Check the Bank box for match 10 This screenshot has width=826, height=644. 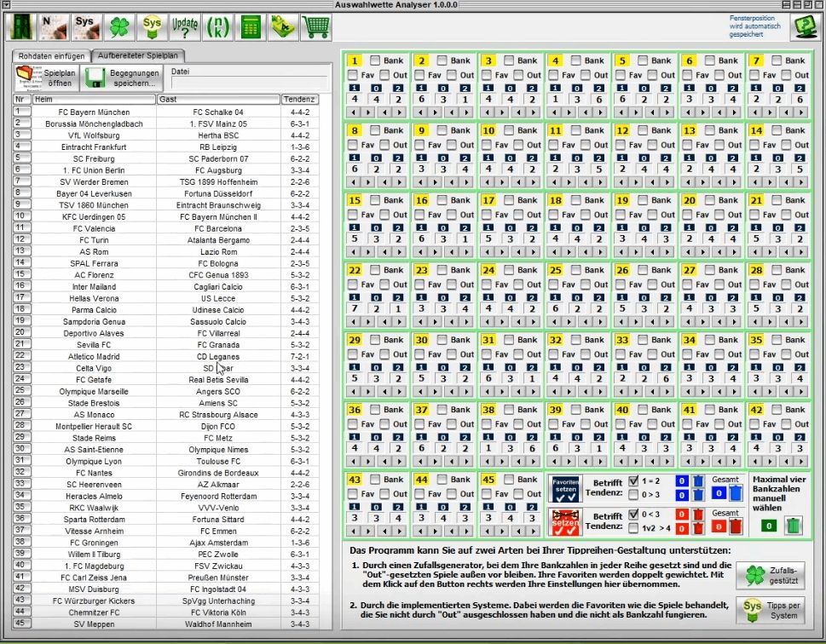pyautogui.click(x=509, y=130)
